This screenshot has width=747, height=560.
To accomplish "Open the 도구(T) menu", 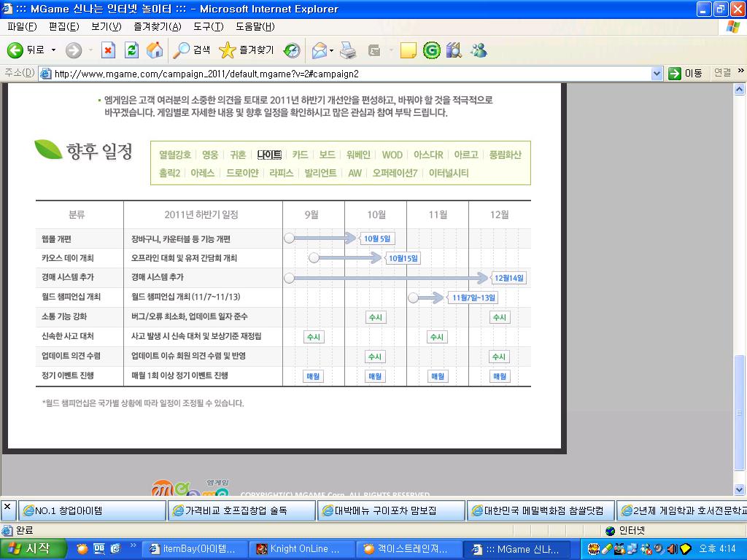I will (x=208, y=27).
